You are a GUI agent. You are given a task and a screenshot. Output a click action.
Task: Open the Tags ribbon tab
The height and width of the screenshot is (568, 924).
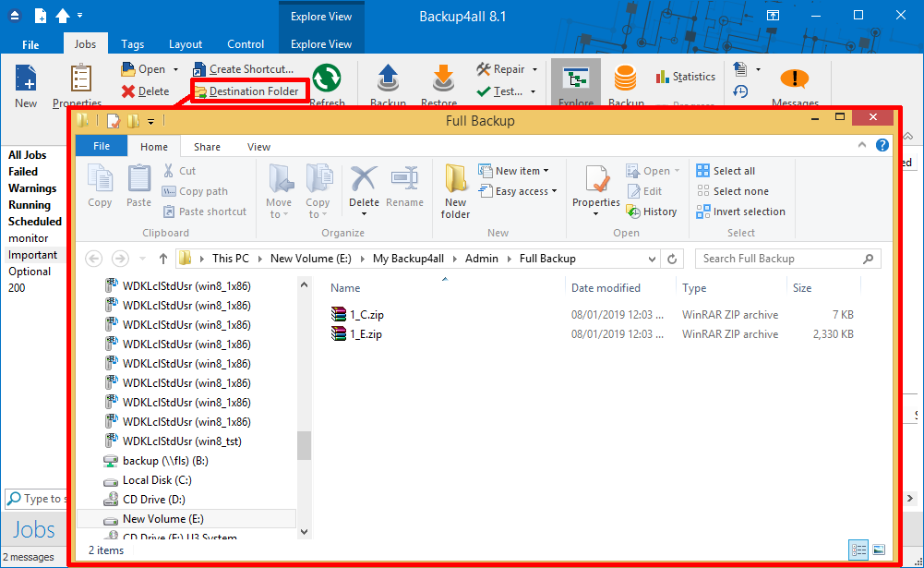[132, 44]
